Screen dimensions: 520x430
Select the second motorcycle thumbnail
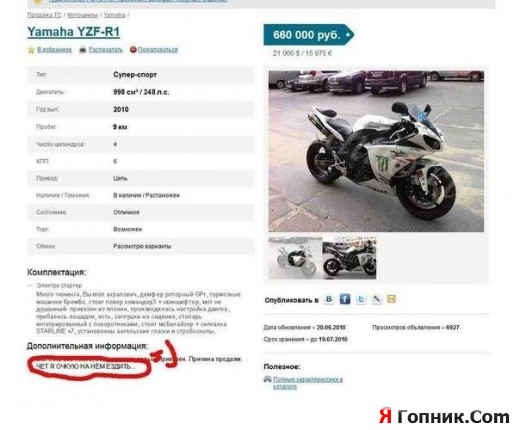[349, 258]
